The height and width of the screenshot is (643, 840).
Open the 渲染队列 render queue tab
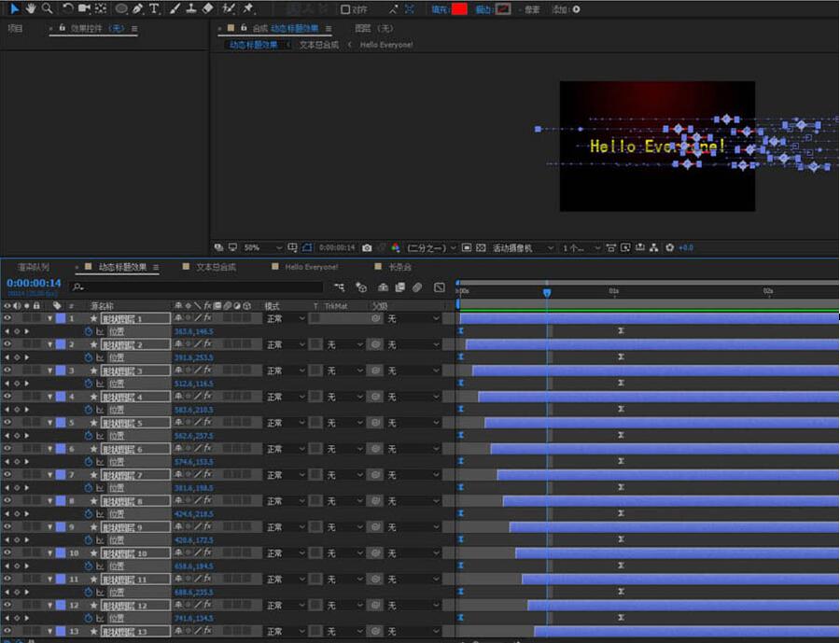(34, 267)
